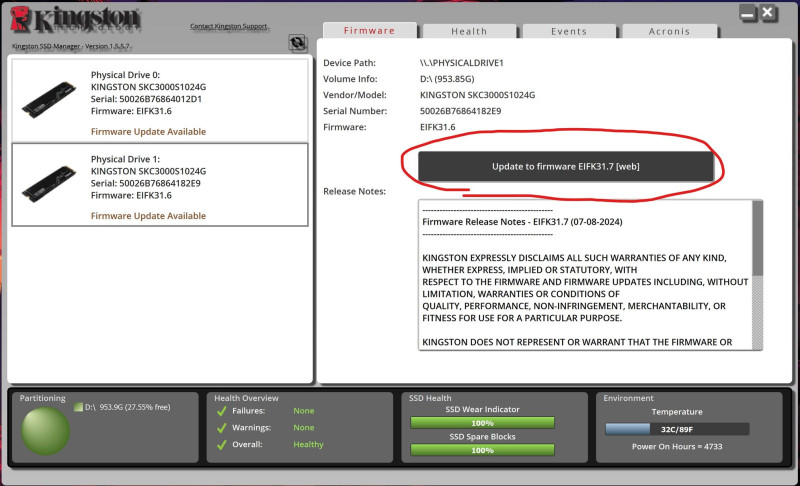Click the green partition pie chart
Screen dimensions: 800x486
[x=45, y=431]
